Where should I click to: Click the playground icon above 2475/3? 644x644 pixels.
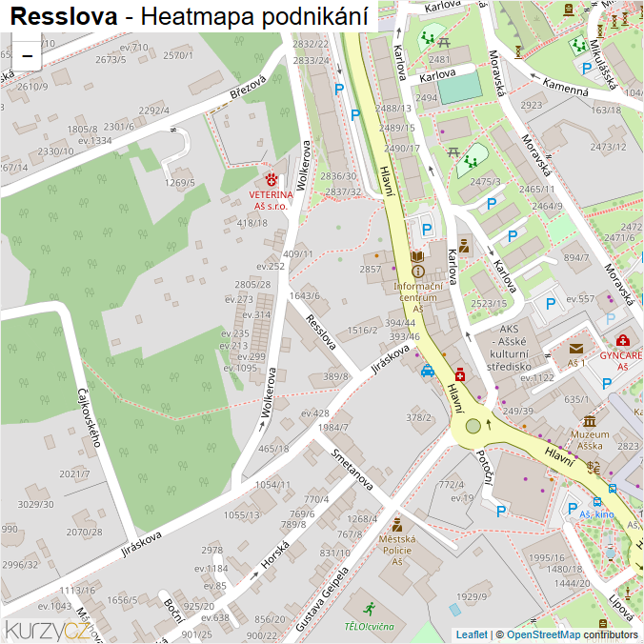(x=471, y=161)
